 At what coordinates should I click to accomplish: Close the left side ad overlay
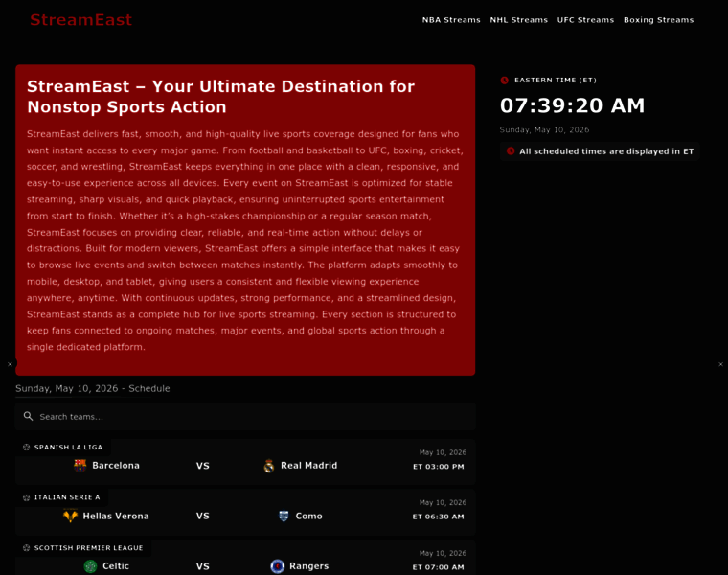coord(10,364)
